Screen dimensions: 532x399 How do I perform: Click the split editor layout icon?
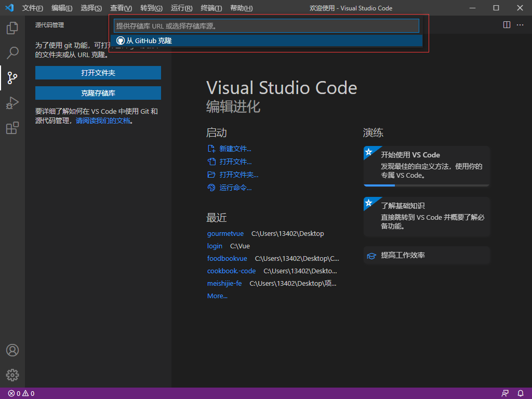[507, 25]
